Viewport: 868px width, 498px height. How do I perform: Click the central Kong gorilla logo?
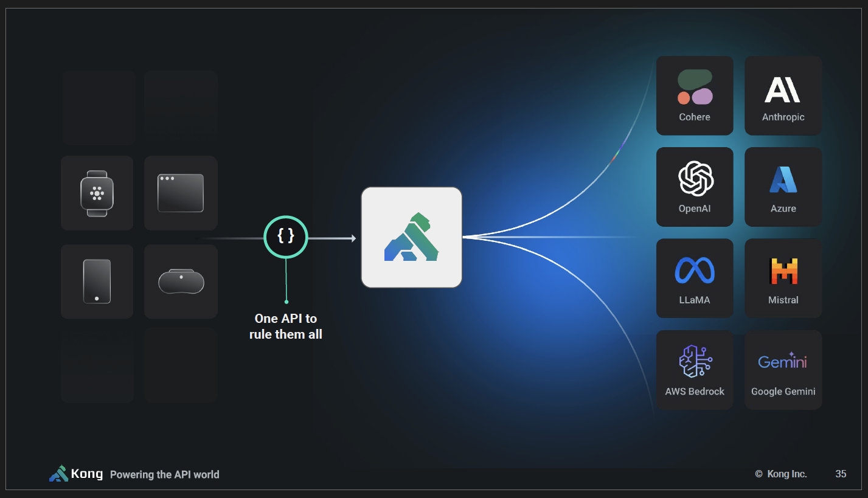tap(412, 237)
